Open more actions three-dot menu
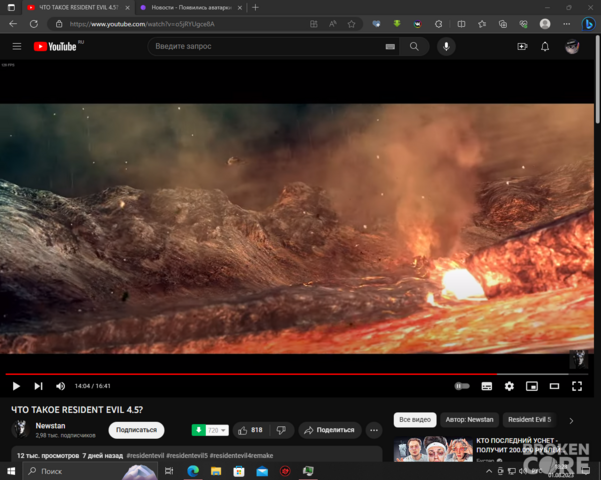This screenshot has width=601, height=480. 374,430
